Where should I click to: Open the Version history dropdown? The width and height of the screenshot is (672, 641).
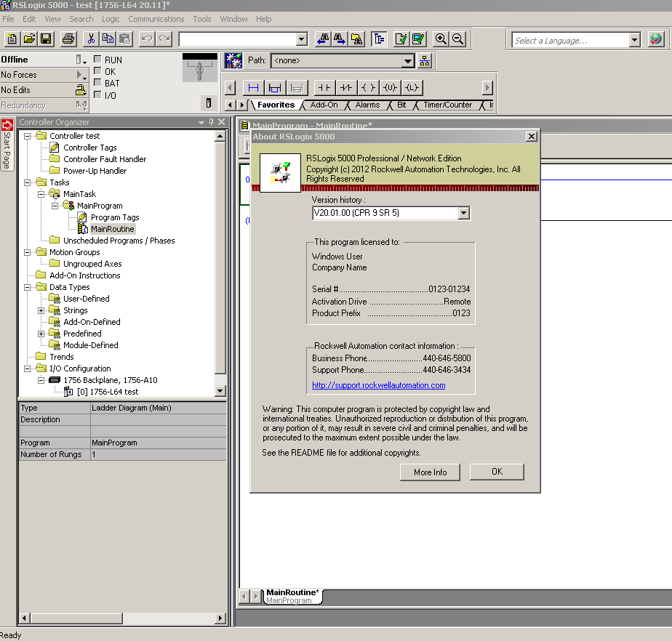click(463, 213)
